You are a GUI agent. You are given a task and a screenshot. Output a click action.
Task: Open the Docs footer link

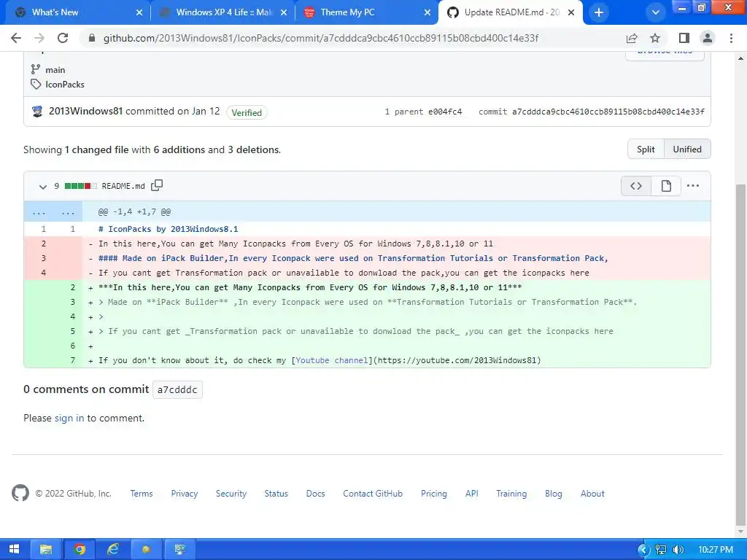click(x=315, y=494)
